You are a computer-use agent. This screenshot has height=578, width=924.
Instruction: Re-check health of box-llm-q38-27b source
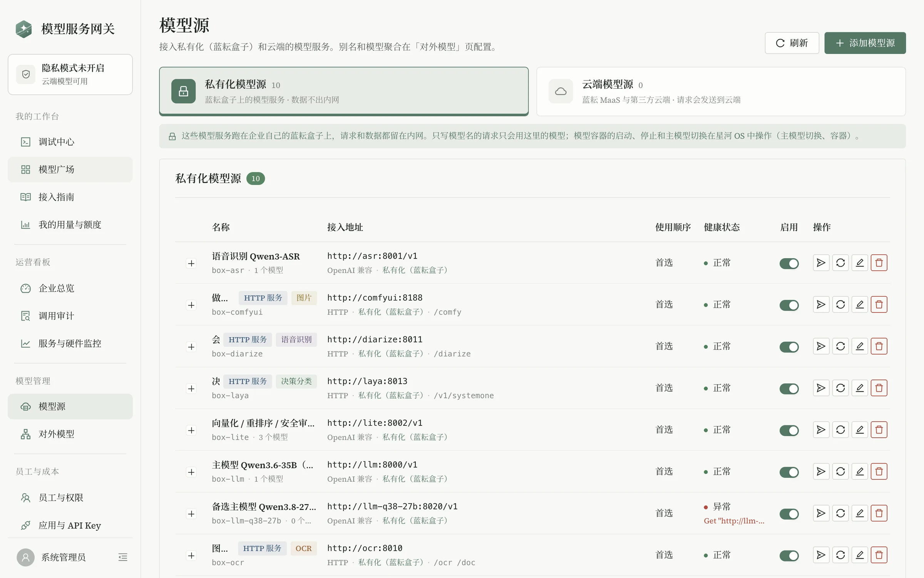click(840, 513)
